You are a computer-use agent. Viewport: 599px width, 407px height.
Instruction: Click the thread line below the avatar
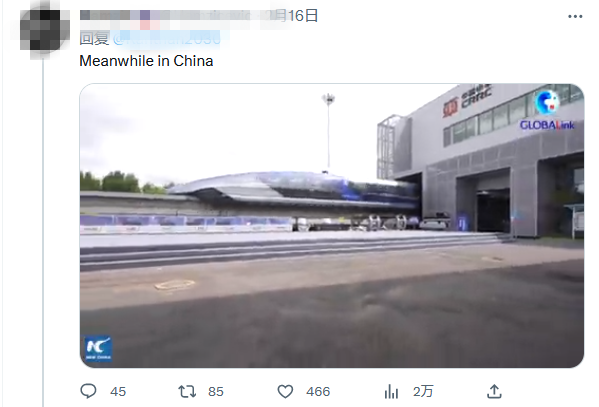pos(43,231)
